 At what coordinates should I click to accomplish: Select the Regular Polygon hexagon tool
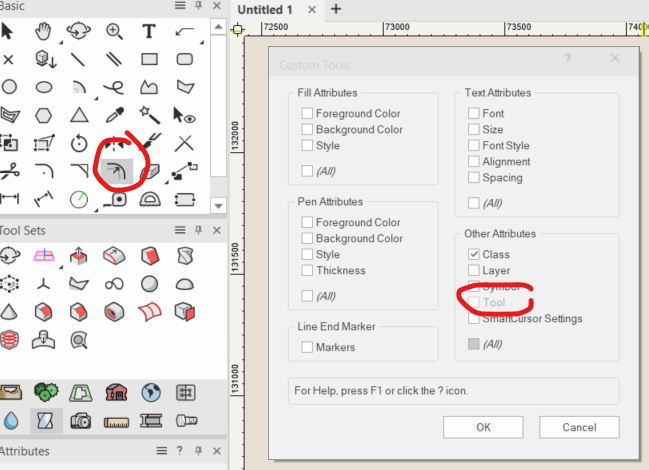click(42, 115)
